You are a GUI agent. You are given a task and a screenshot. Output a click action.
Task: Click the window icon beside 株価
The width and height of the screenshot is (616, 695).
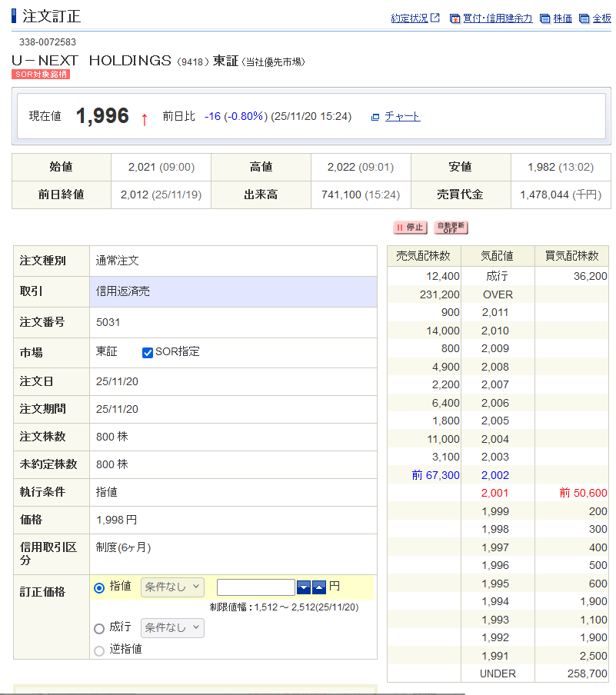point(544,18)
